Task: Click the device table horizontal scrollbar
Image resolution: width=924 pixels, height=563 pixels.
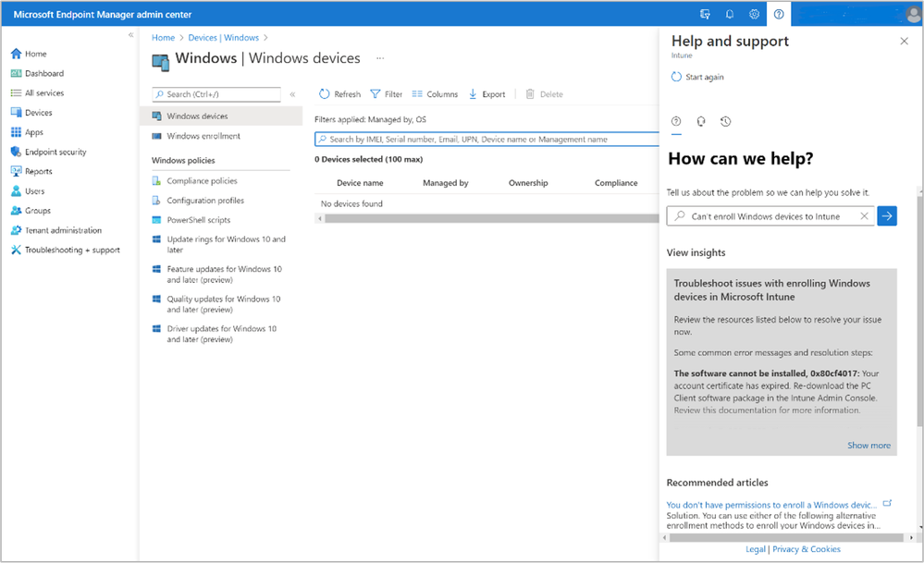Action: (x=491, y=218)
